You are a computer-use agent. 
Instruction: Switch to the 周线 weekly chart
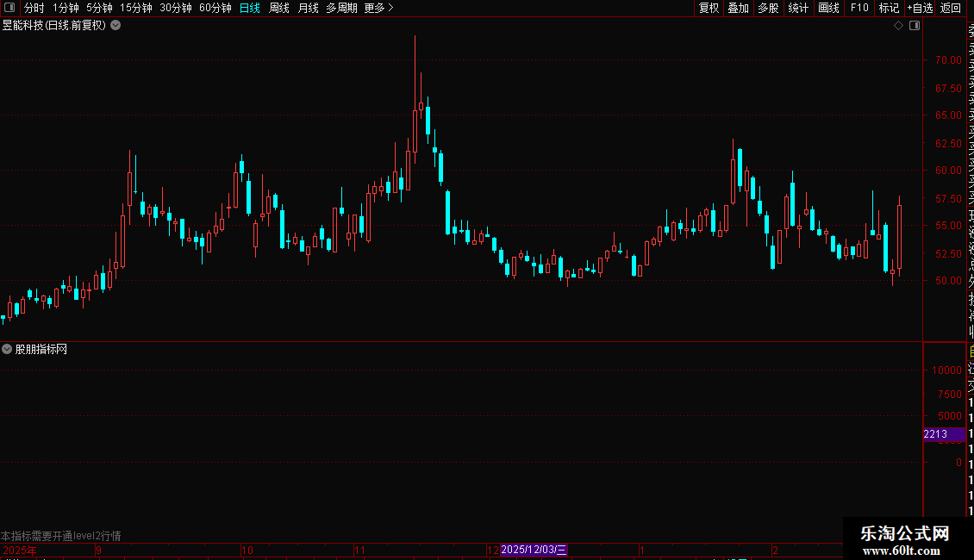tap(279, 8)
